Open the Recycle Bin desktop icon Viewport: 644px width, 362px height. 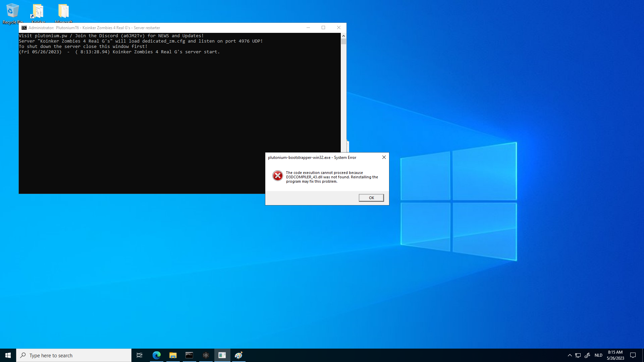click(12, 13)
